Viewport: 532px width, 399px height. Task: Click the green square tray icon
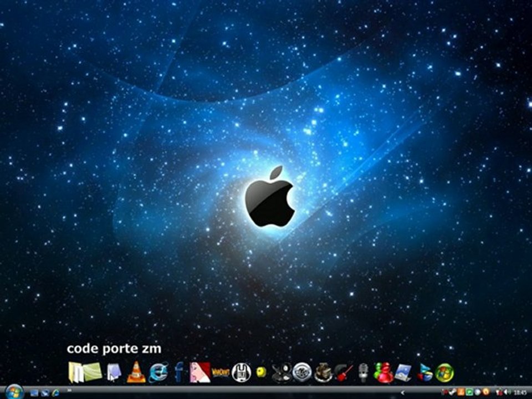(469, 392)
